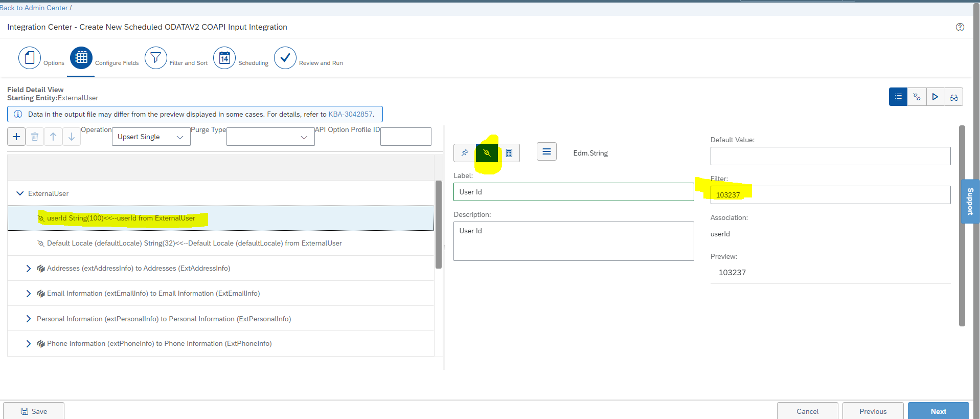Click the Scheduling step label
This screenshot has width=980, height=419.
click(x=253, y=63)
